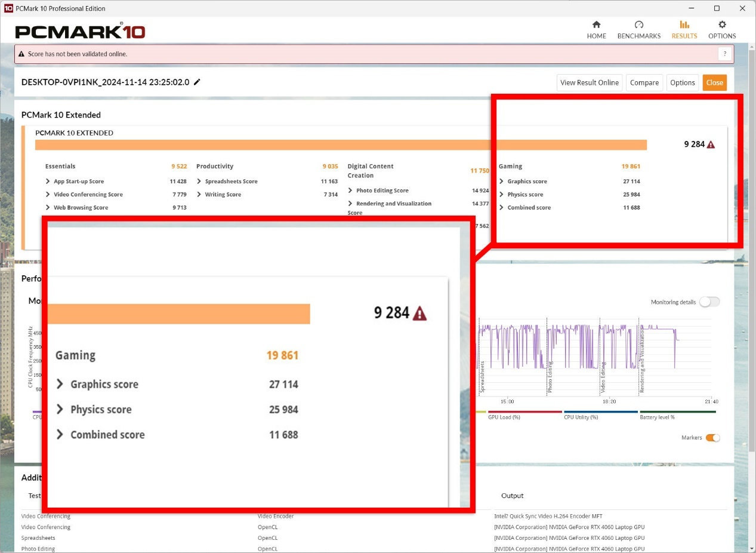This screenshot has width=756, height=553.
Task: Click View Result Online button
Action: click(x=590, y=82)
